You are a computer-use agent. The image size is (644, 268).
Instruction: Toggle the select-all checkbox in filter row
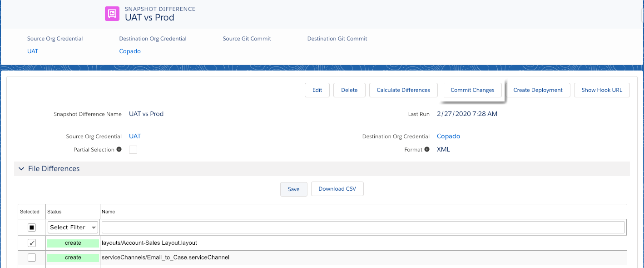[32, 227]
